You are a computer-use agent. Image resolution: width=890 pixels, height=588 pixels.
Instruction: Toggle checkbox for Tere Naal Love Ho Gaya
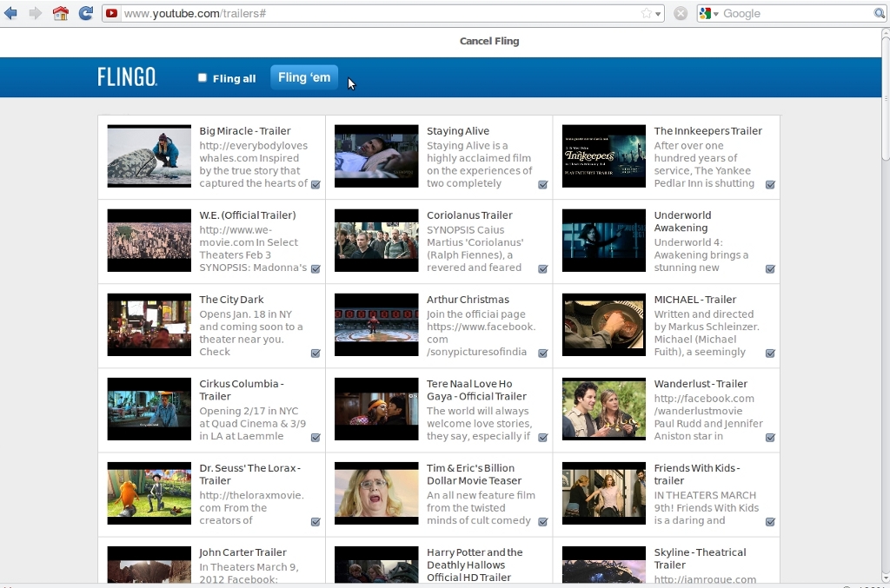(542, 437)
